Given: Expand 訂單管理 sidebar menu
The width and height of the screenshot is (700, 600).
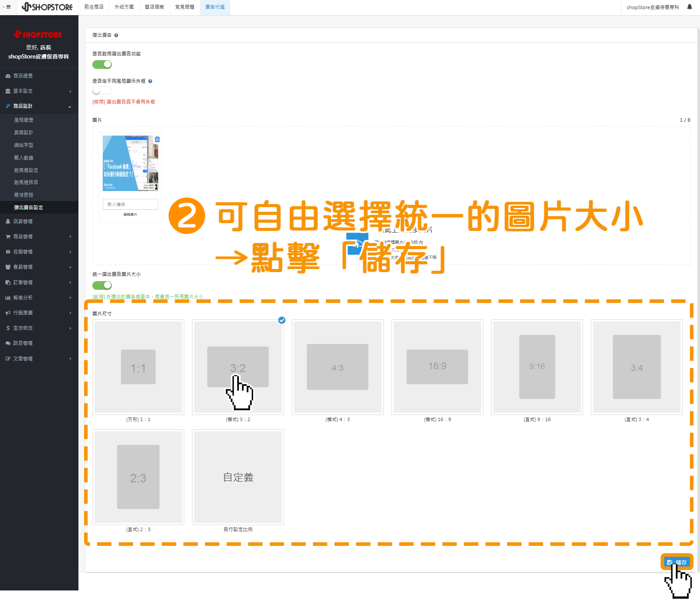Looking at the screenshot, I should click(x=39, y=282).
